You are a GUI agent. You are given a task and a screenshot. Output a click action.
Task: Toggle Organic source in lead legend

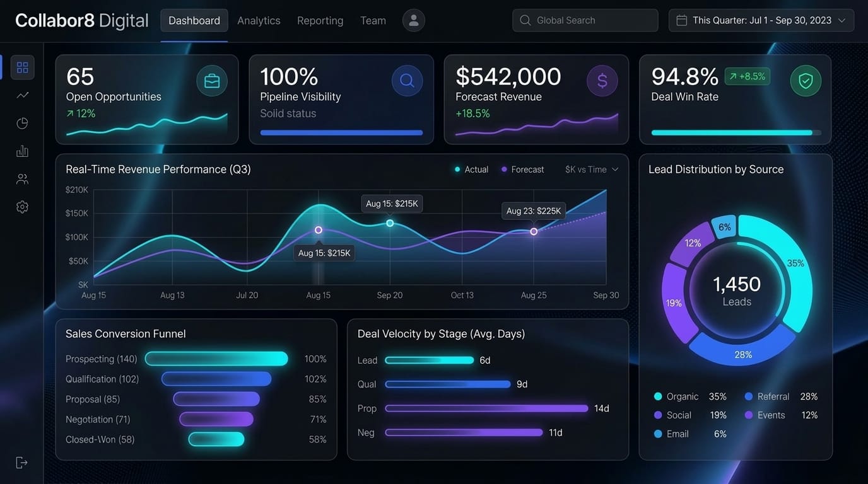[690, 396]
